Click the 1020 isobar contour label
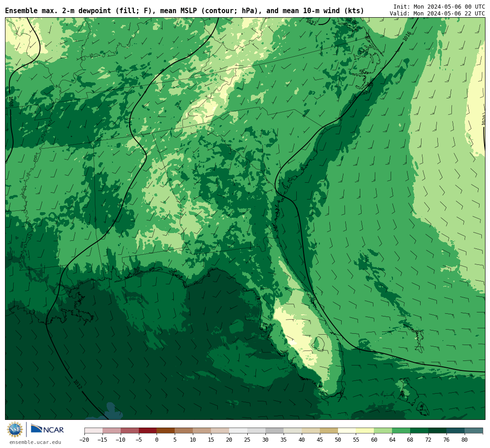This screenshot has height=448, width=490. 484,120
